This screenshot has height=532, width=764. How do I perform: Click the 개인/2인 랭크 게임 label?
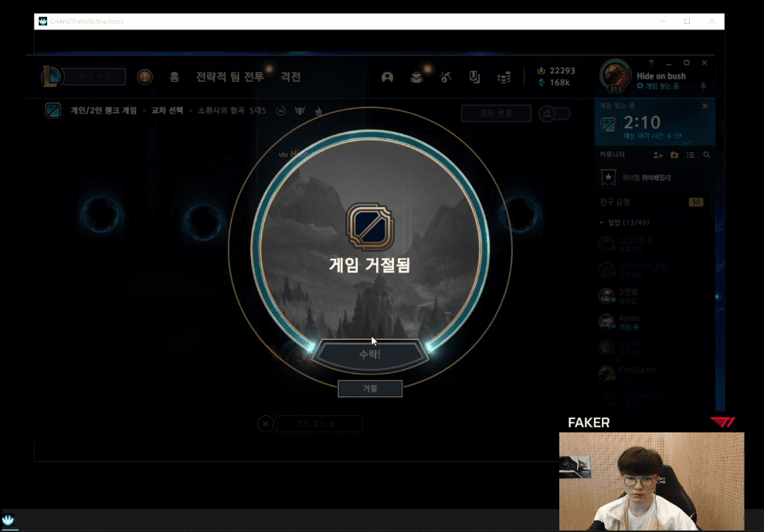click(104, 110)
